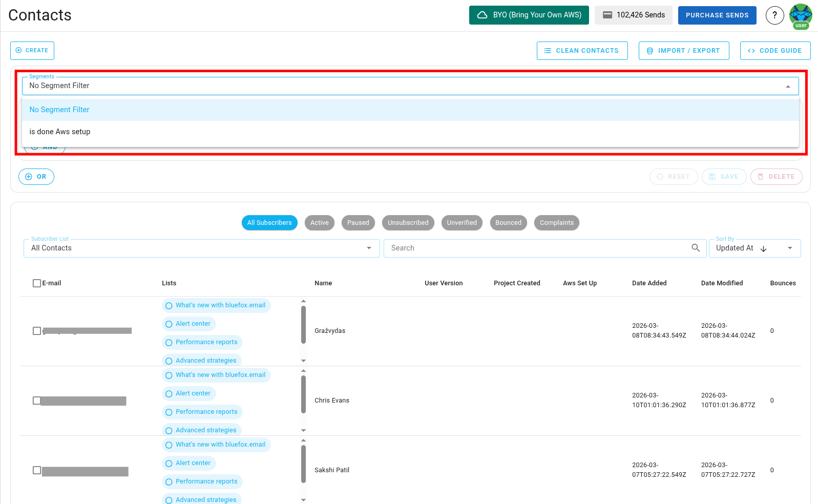818x504 pixels.
Task: Click the SAVE segment button
Action: (x=724, y=177)
